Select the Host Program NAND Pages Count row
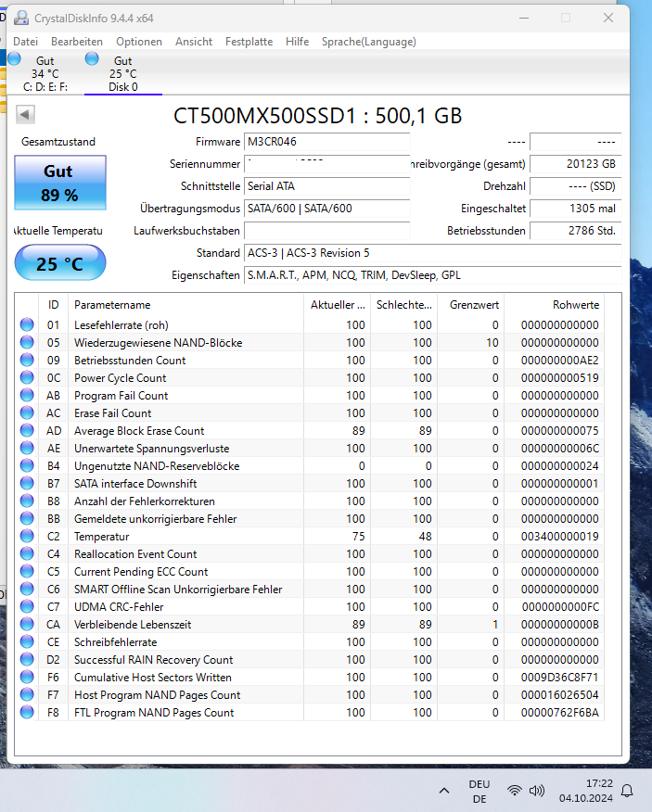The image size is (652, 812). pyautogui.click(x=310, y=695)
